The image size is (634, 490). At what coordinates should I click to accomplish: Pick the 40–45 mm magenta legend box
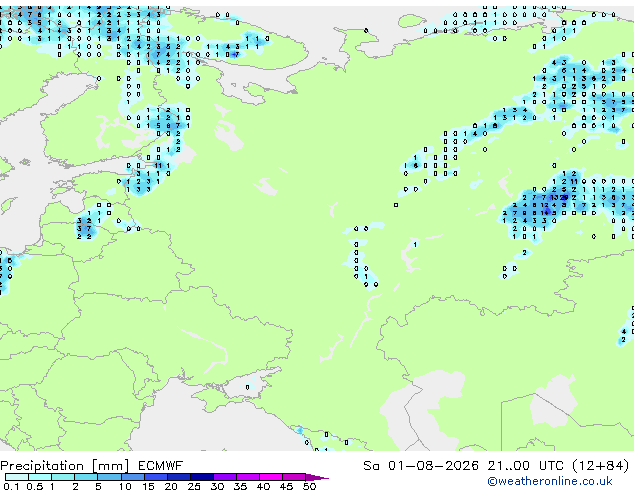point(271,477)
